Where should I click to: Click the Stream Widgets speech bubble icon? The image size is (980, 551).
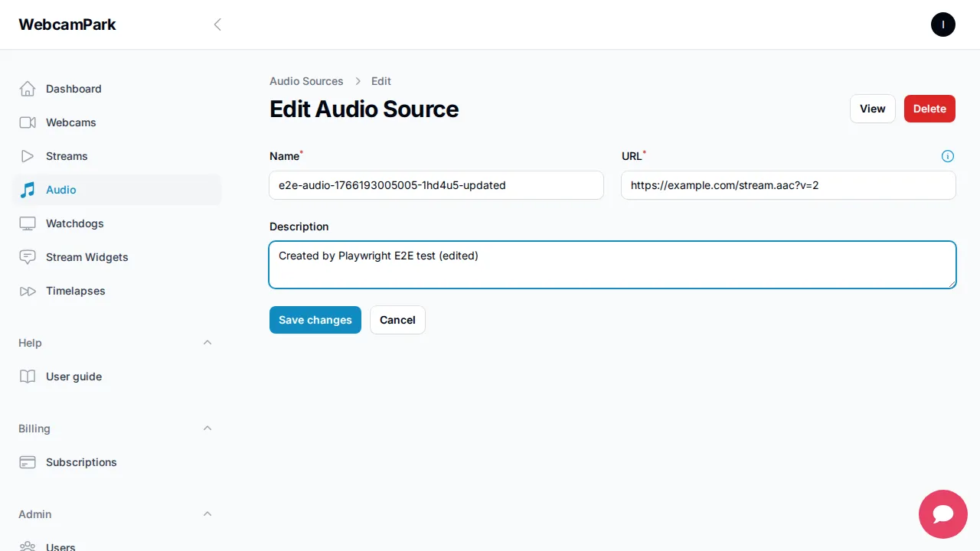(27, 257)
